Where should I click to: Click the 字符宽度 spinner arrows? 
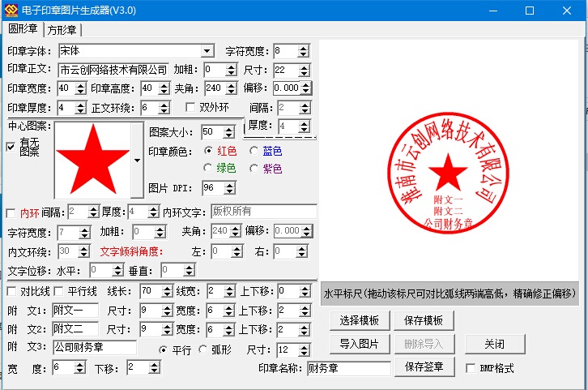(304, 51)
